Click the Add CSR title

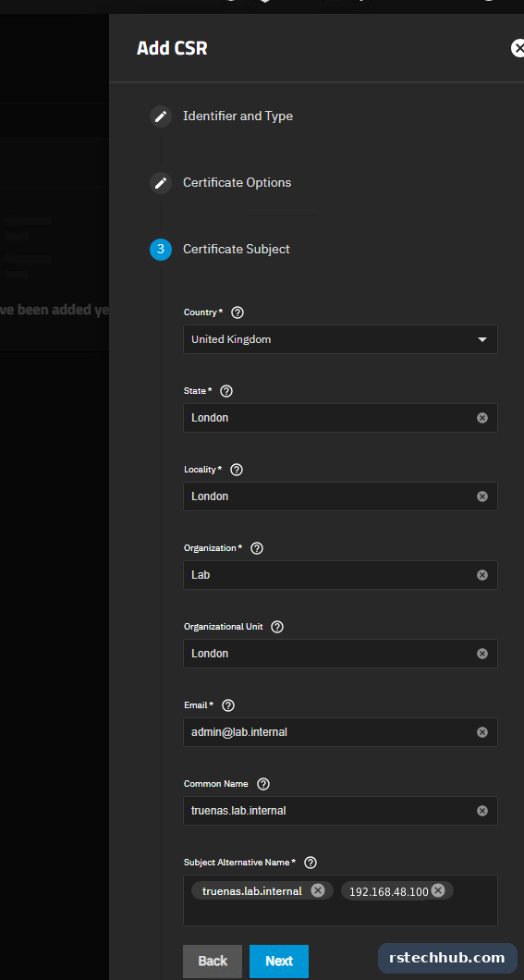pos(172,48)
